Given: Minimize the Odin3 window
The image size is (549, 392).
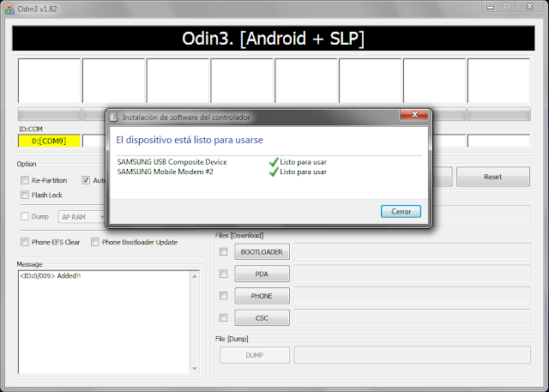Looking at the screenshot, I should click(x=490, y=7).
